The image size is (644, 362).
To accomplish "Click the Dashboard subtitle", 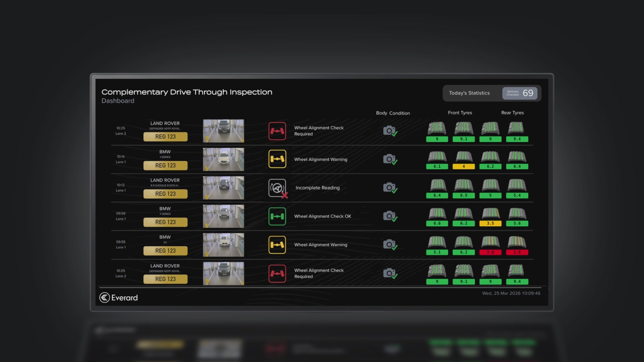I will [x=118, y=101].
